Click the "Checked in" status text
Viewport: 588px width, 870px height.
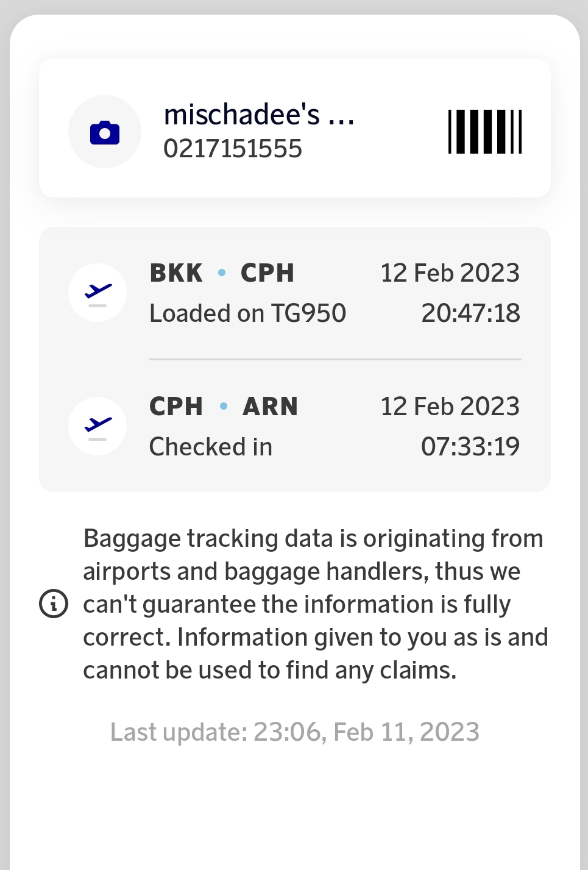coord(211,447)
